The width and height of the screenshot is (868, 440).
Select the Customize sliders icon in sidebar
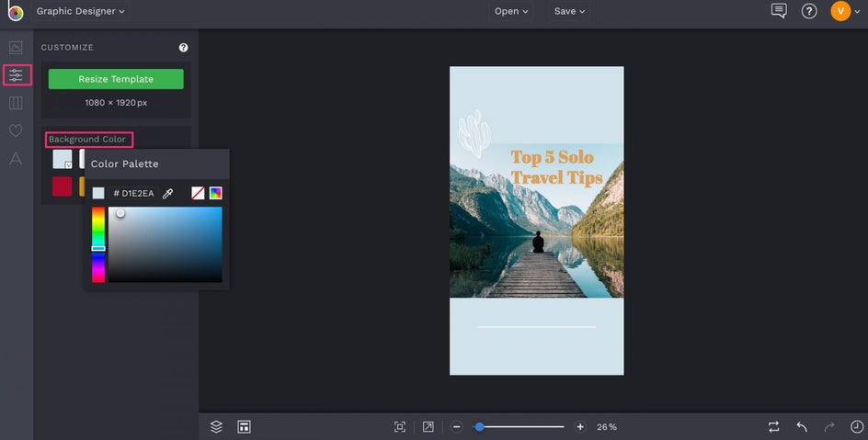click(16, 75)
